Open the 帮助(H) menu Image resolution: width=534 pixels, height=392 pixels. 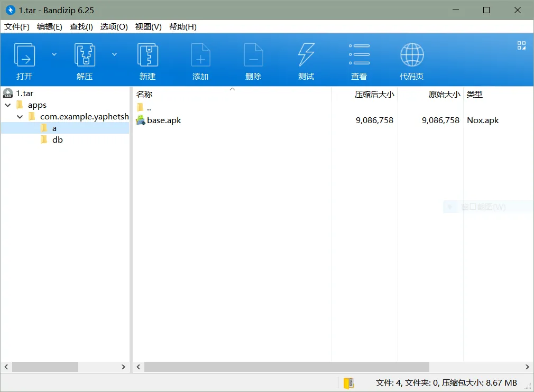pyautogui.click(x=183, y=27)
